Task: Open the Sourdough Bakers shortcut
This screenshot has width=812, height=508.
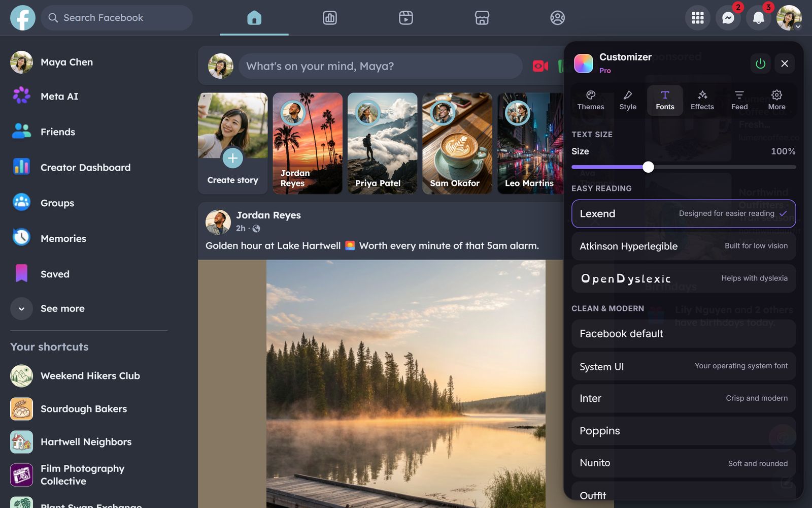Action: 89,409
